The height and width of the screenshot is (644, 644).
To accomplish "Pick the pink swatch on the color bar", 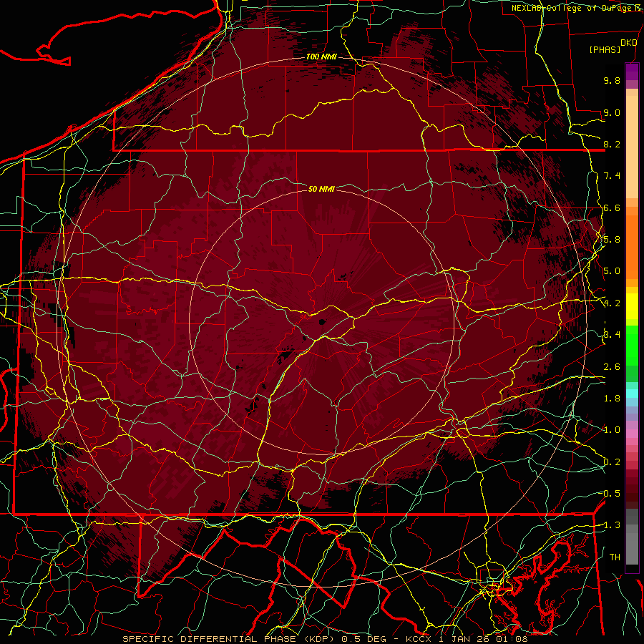I will pos(632,434).
